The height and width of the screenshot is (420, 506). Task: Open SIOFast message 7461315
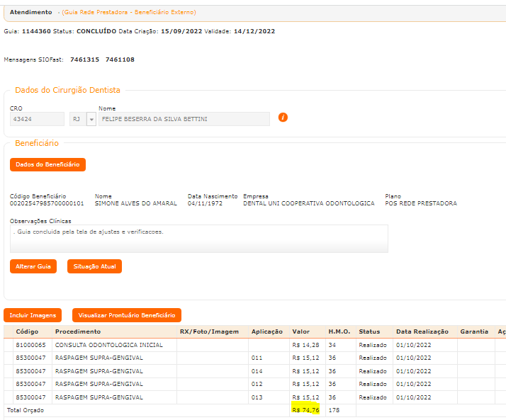click(84, 59)
